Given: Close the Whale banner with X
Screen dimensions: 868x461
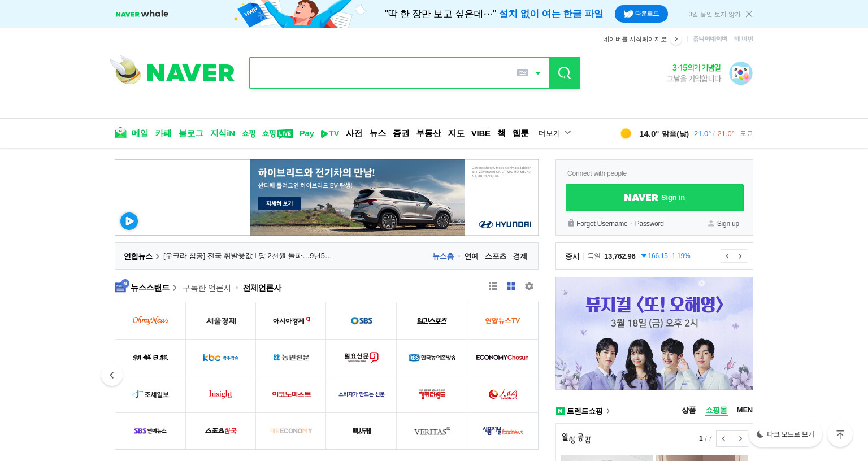Looking at the screenshot, I should tap(749, 14).
